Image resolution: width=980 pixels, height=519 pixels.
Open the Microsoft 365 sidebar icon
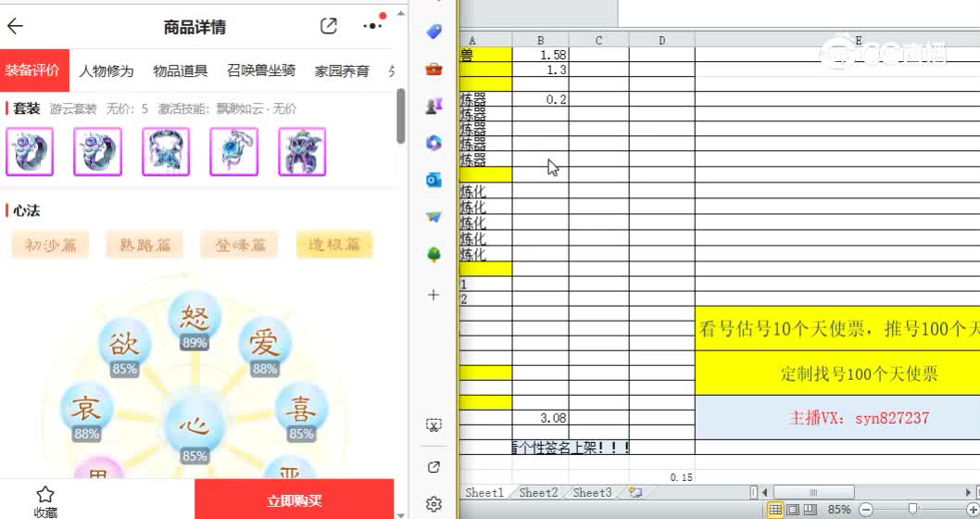[433, 143]
